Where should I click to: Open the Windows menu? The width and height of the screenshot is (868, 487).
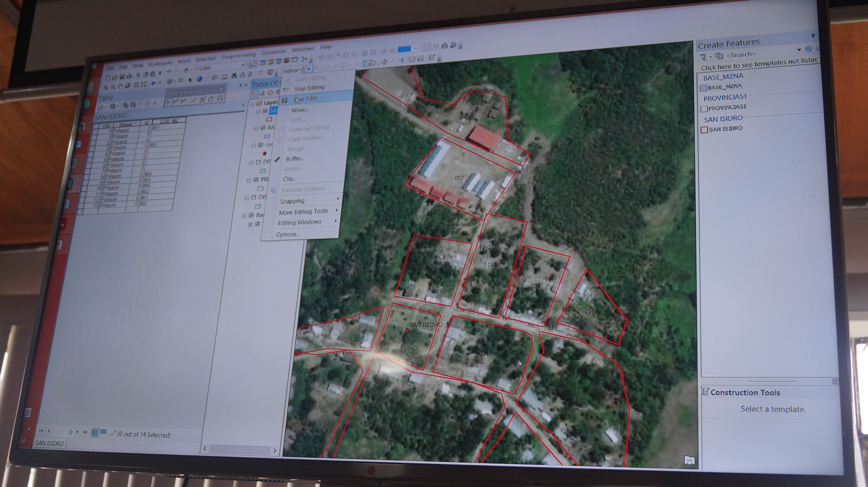point(303,49)
